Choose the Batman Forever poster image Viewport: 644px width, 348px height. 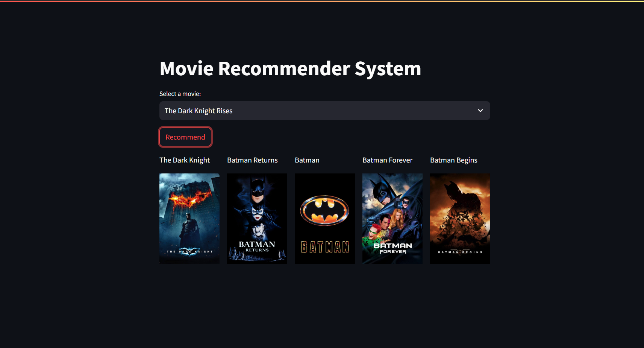(x=392, y=218)
